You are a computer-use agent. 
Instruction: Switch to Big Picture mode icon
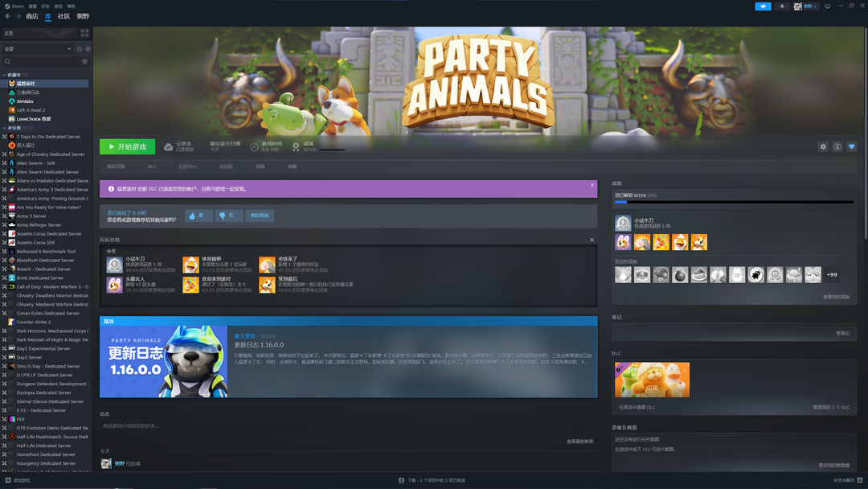click(x=828, y=6)
